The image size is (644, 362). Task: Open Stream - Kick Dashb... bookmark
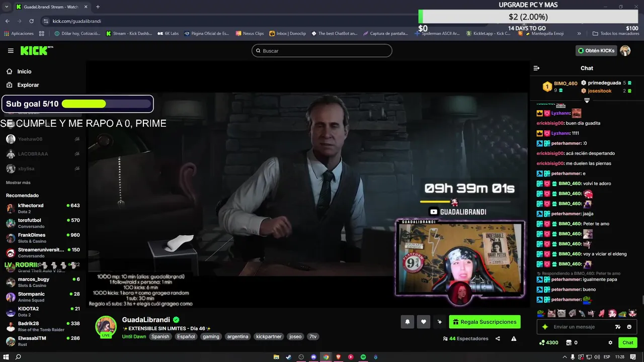tap(129, 34)
